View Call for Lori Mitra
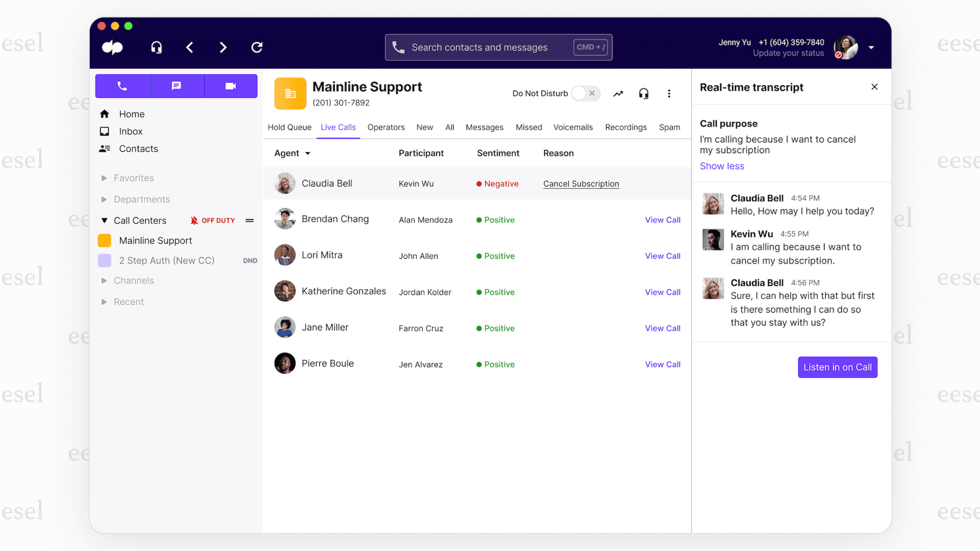Screen dimensions: 980x551 pos(663,256)
